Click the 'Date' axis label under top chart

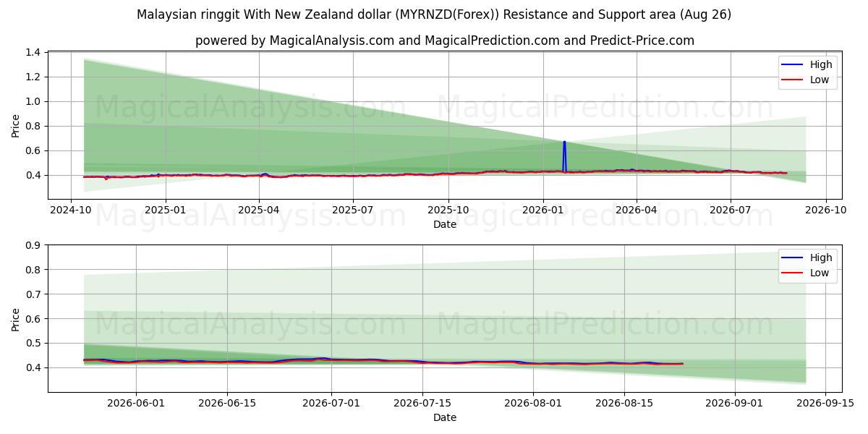[445, 224]
